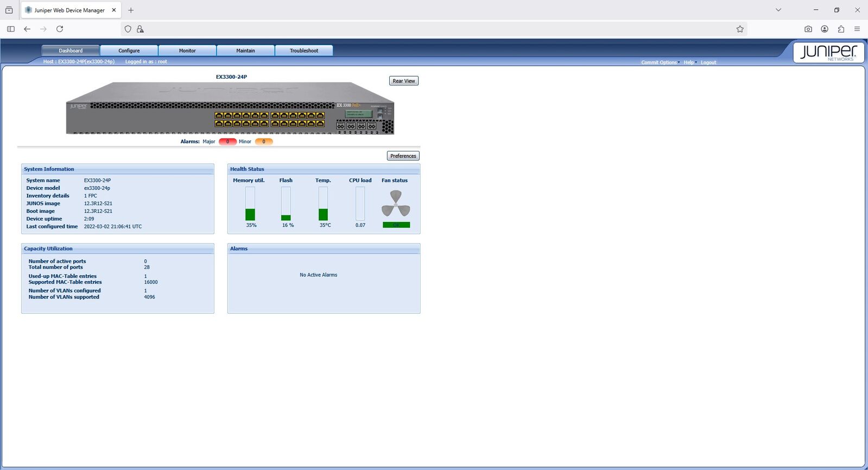Open the Monitor tab
Screen dimensions: 868x470
point(187,50)
